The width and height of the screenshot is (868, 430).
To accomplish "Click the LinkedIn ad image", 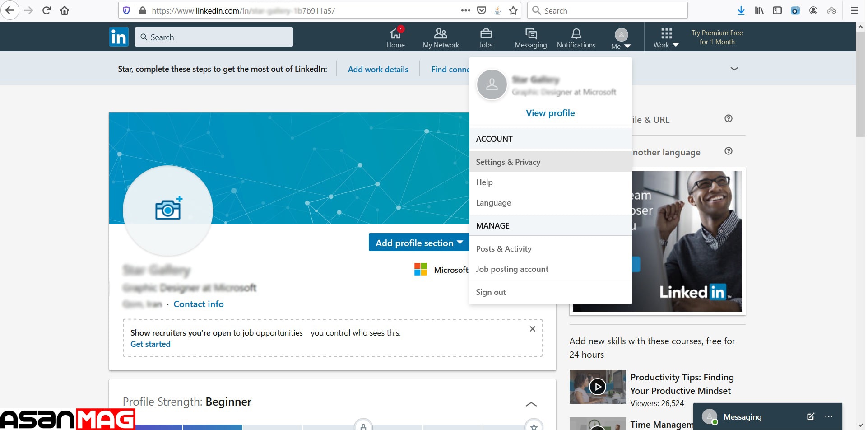I will 657,241.
